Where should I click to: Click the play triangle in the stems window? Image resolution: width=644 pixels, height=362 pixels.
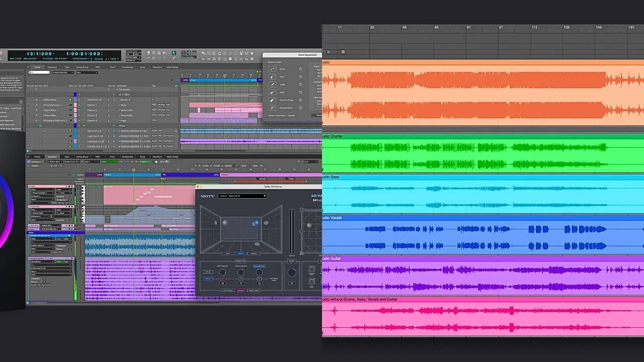[329, 51]
